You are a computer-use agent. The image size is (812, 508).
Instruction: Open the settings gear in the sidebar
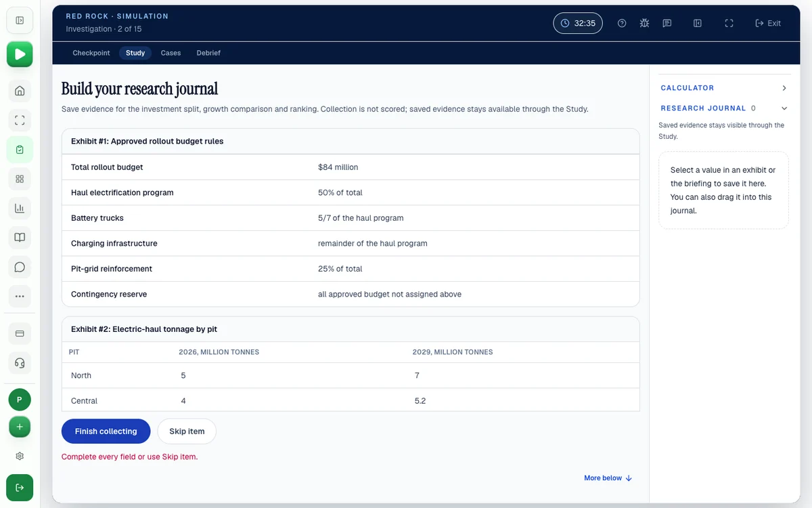click(20, 456)
